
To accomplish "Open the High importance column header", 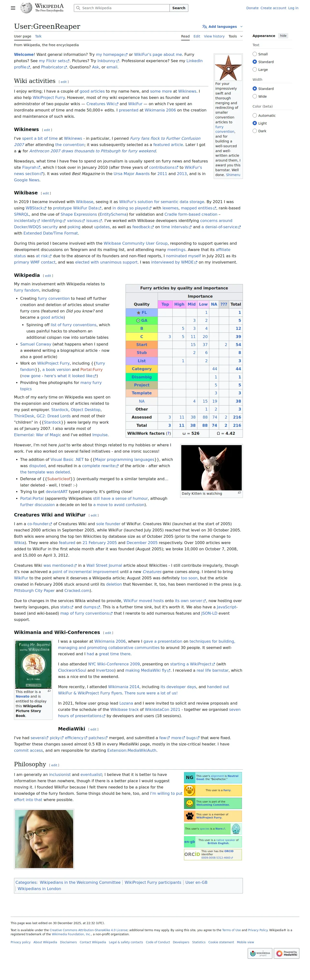I will tap(179, 304).
